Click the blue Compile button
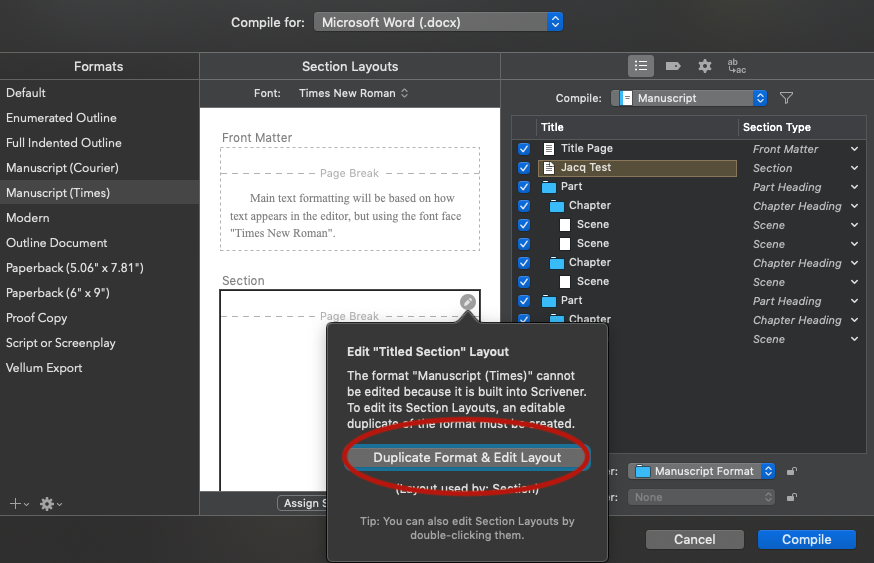Screen dimensions: 874x563 coord(807,539)
